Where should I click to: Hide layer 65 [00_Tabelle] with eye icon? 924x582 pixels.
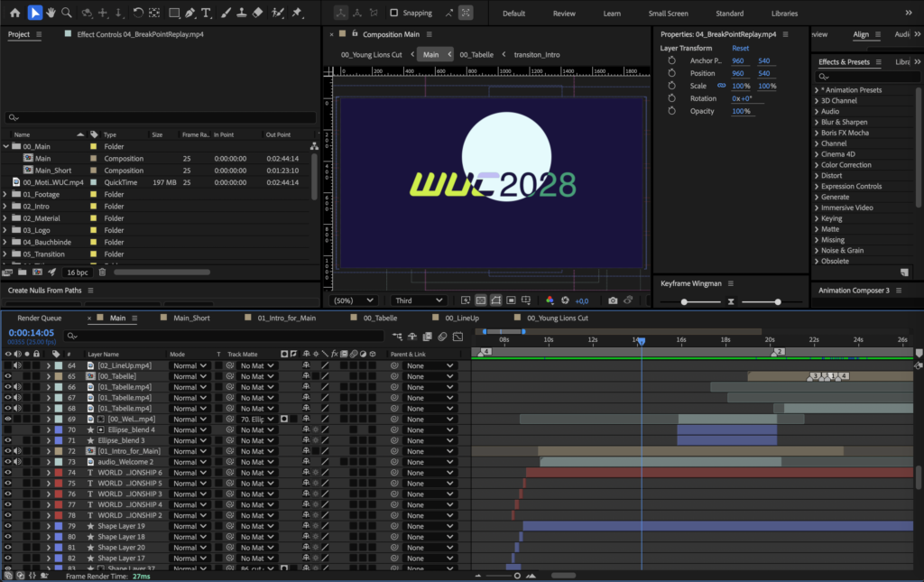click(x=8, y=376)
